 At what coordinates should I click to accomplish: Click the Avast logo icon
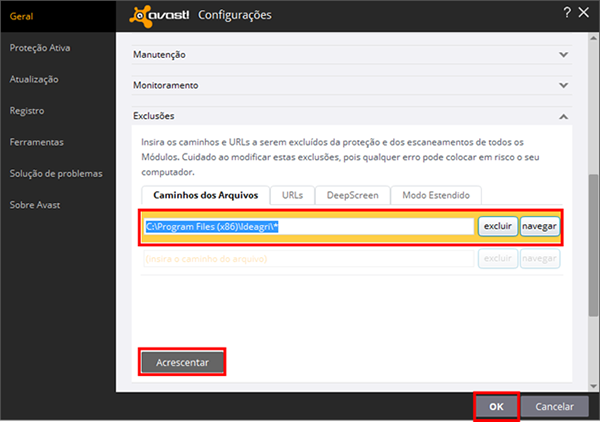140,16
